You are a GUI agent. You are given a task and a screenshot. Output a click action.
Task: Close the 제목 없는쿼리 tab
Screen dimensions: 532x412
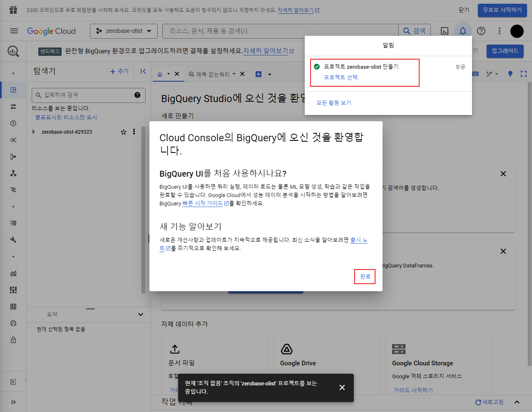pos(242,74)
